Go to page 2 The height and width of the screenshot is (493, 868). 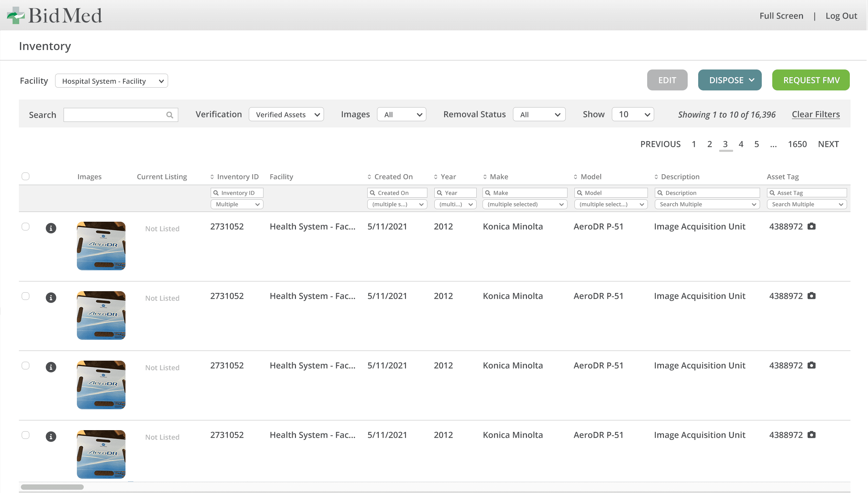(x=709, y=144)
